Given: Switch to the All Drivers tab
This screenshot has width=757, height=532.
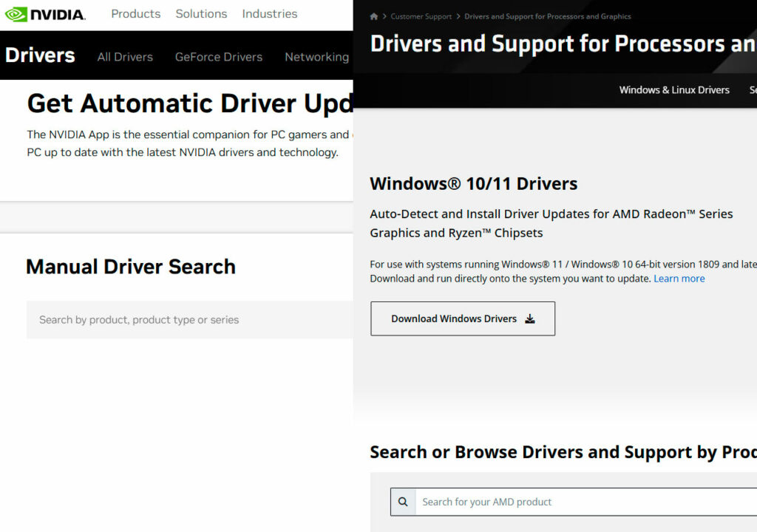Looking at the screenshot, I should (x=125, y=57).
